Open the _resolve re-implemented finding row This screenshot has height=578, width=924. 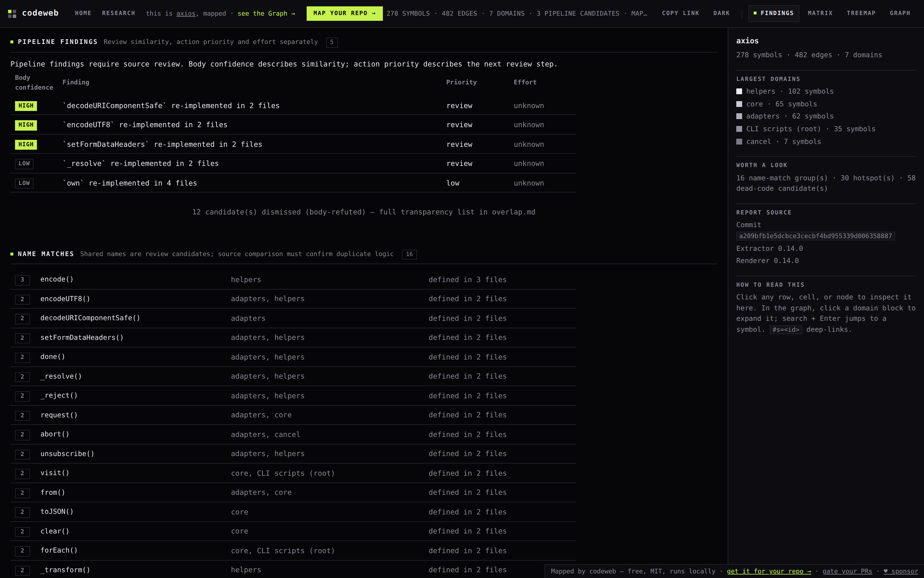293,164
